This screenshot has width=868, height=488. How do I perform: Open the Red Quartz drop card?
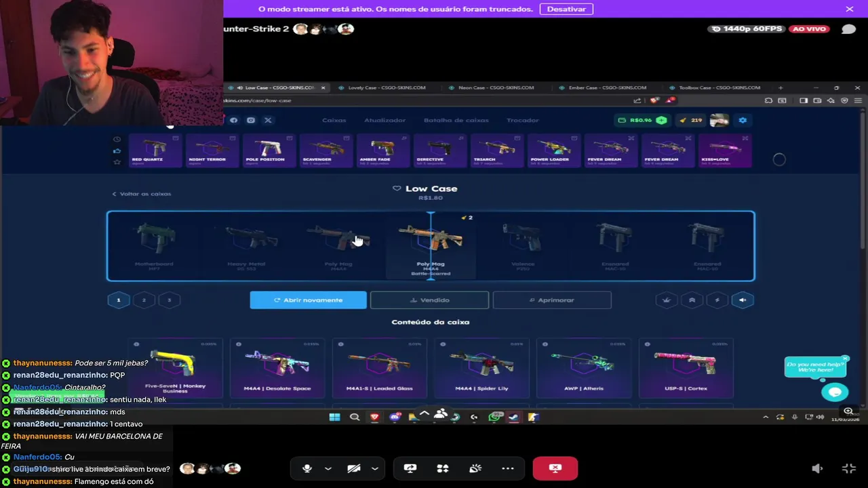coord(155,150)
